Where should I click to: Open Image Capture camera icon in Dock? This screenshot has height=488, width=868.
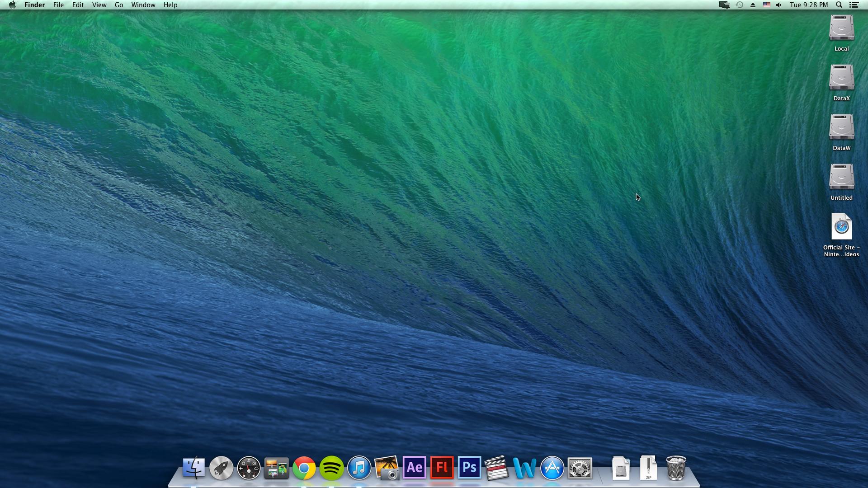coord(387,468)
